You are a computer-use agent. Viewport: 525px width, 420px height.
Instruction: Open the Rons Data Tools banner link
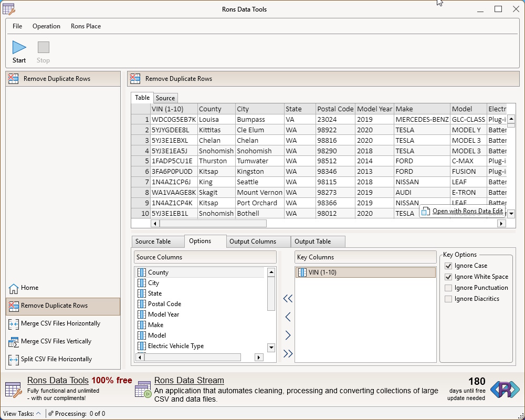click(x=58, y=381)
